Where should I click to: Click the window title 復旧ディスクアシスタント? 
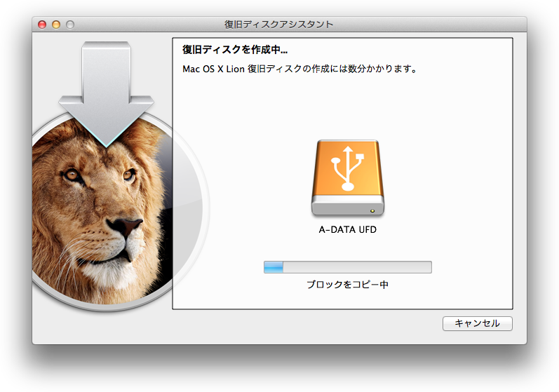click(x=278, y=25)
